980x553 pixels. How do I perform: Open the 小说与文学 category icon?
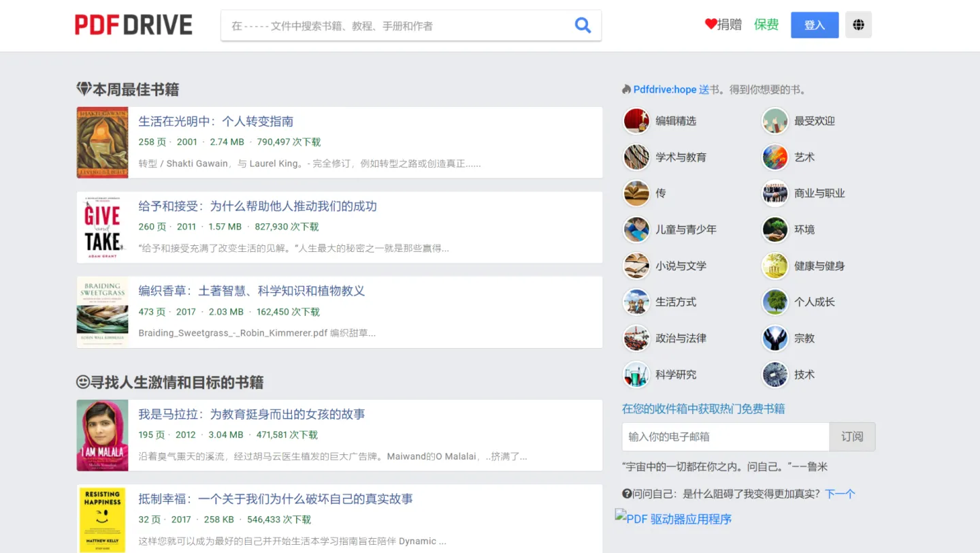pyautogui.click(x=636, y=266)
